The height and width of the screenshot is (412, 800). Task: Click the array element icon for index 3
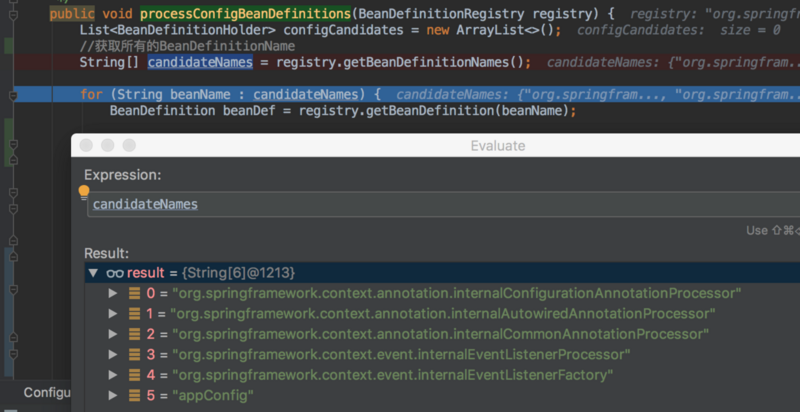point(134,354)
